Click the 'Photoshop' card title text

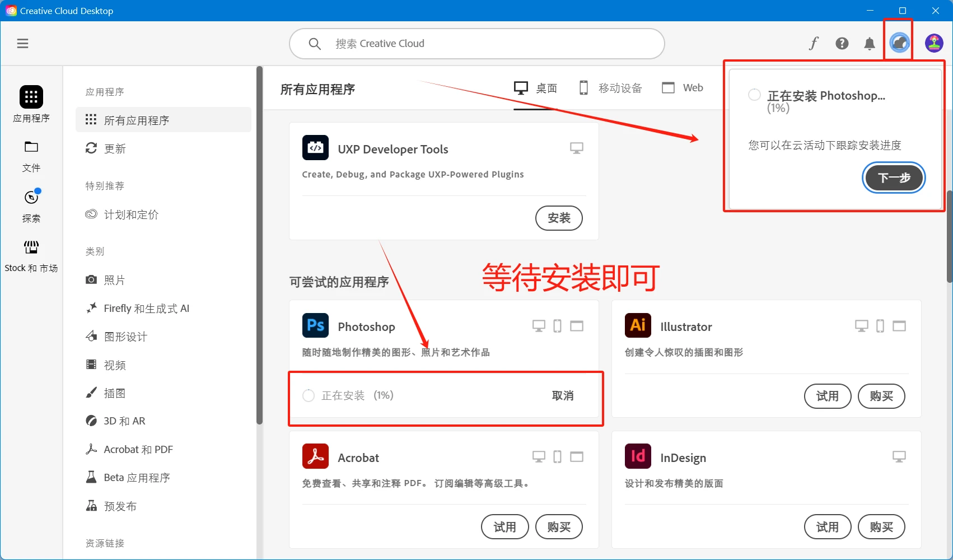coord(366,326)
